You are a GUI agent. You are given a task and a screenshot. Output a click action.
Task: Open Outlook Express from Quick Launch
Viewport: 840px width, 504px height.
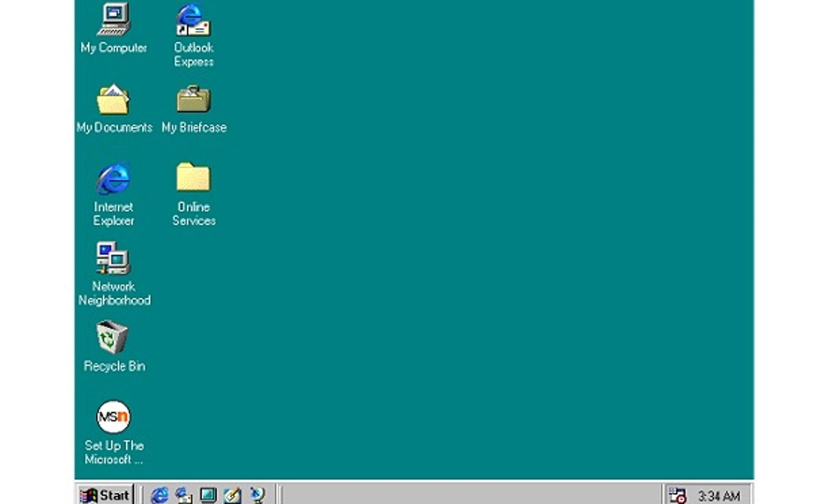pos(184,495)
